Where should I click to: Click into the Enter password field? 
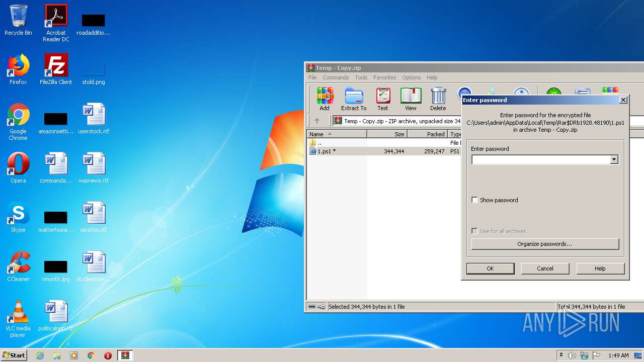coord(540,159)
